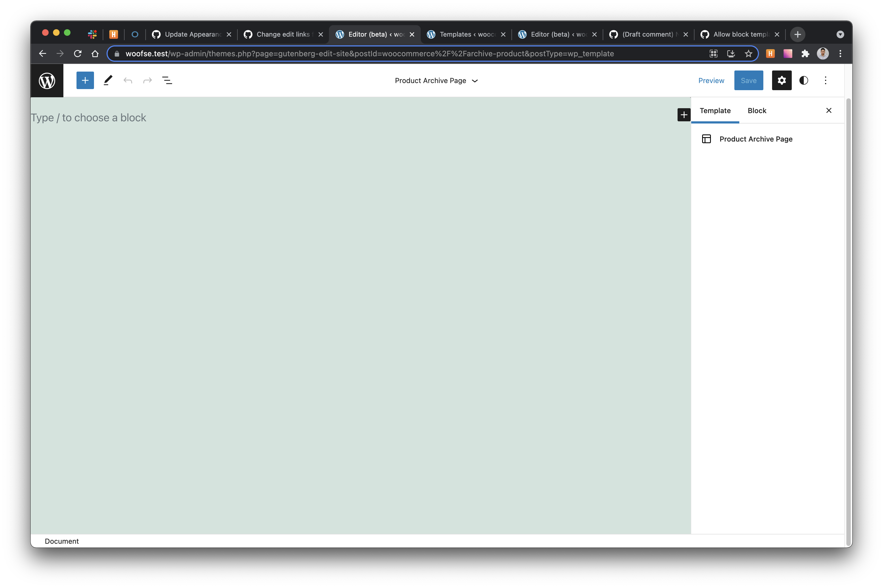Viewport: 883px width, 588px height.
Task: Switch to the Block tab
Action: pyautogui.click(x=757, y=111)
